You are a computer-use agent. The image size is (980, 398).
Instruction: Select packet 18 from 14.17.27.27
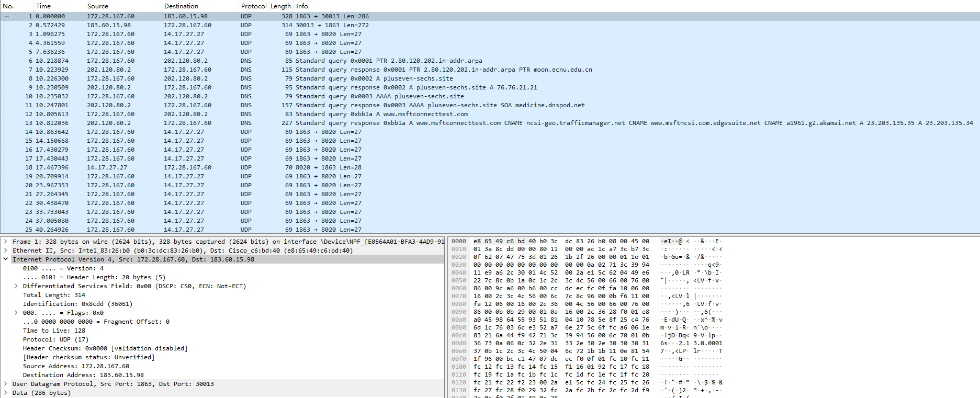(x=490, y=167)
